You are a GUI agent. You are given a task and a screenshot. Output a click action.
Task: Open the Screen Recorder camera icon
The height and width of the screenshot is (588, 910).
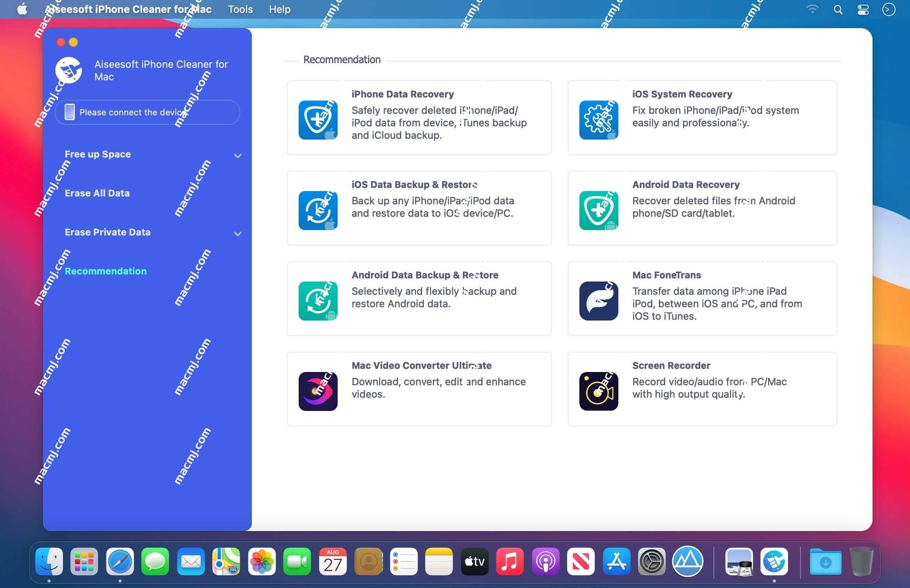598,391
